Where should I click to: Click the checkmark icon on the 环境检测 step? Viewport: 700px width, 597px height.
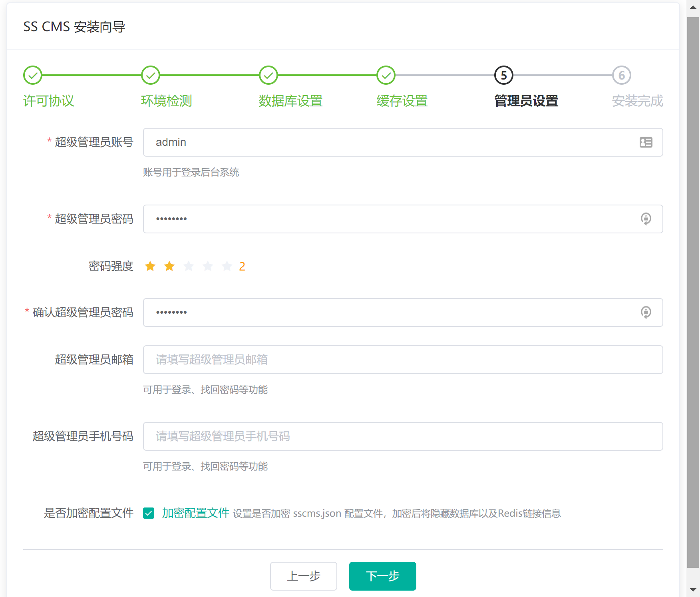tap(150, 75)
